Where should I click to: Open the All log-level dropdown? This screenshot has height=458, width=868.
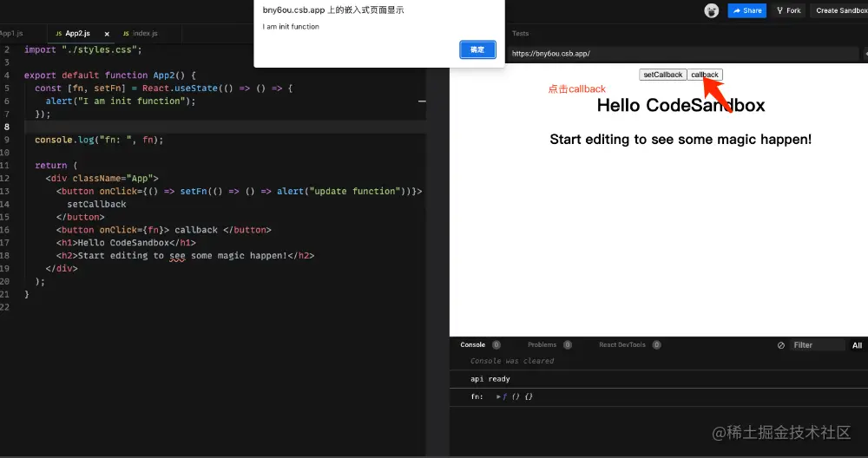tap(857, 345)
